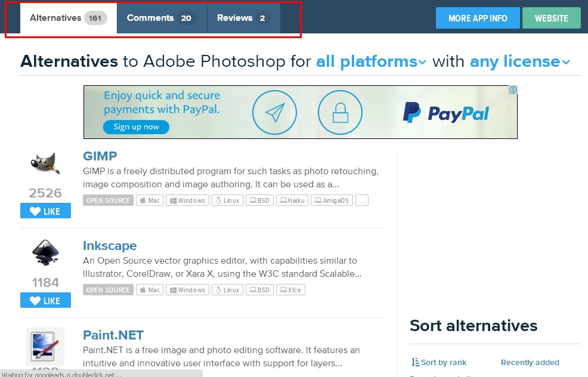Image resolution: width=588 pixels, height=377 pixels.
Task: Click Recently added sort link
Action: pos(530,362)
